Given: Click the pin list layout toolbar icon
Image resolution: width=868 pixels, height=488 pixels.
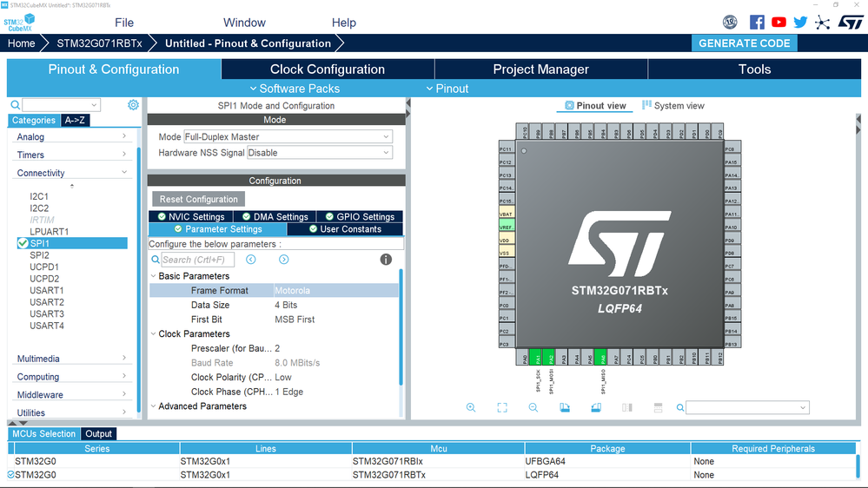Looking at the screenshot, I should click(x=658, y=408).
